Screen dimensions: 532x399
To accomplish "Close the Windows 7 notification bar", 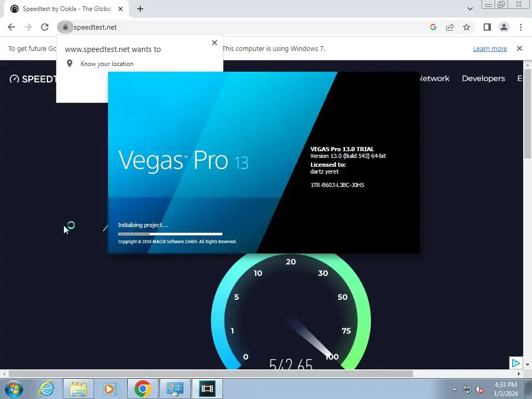I will (520, 48).
